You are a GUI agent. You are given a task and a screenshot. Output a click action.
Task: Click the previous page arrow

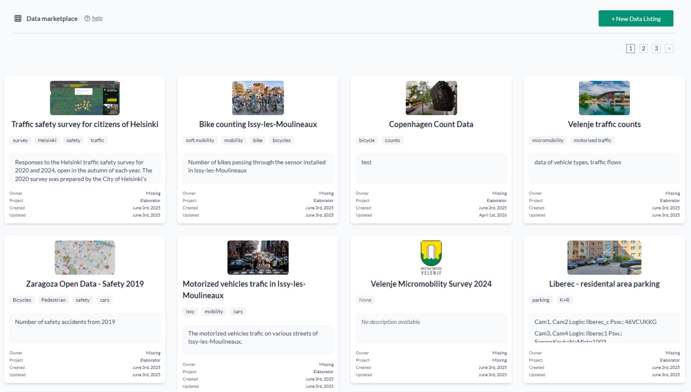(x=617, y=48)
